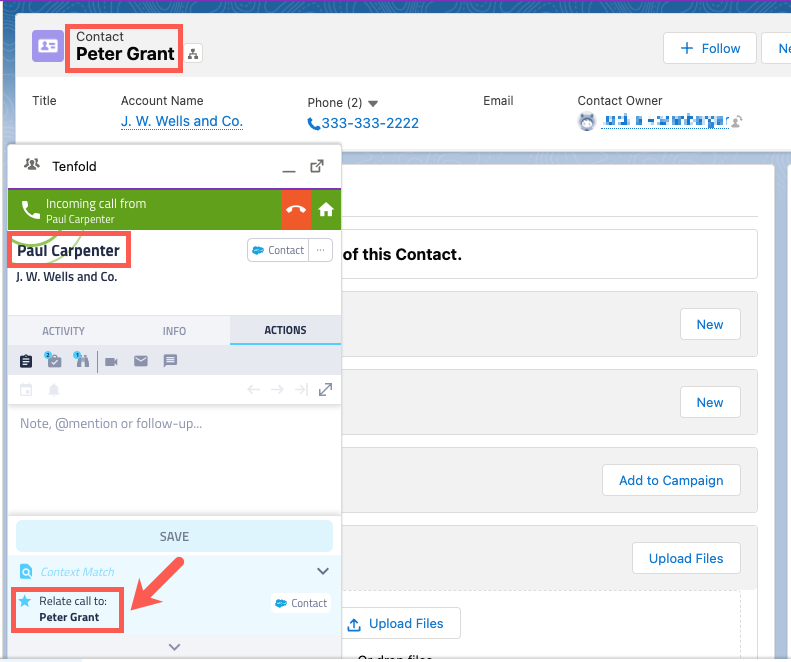
Task: Click the Upload Files button with arrow icon
Action: [x=401, y=623]
